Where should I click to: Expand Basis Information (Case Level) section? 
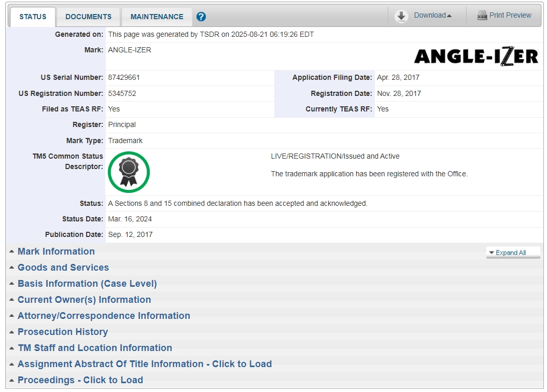[x=87, y=284]
